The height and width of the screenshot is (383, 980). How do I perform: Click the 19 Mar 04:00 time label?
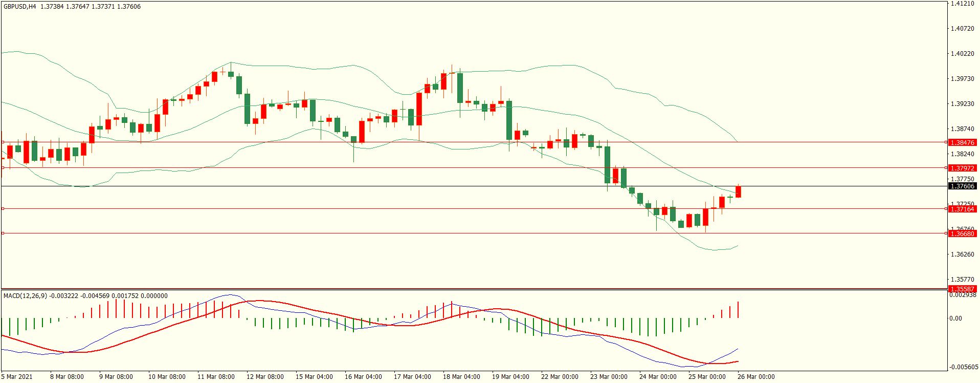coord(510,377)
